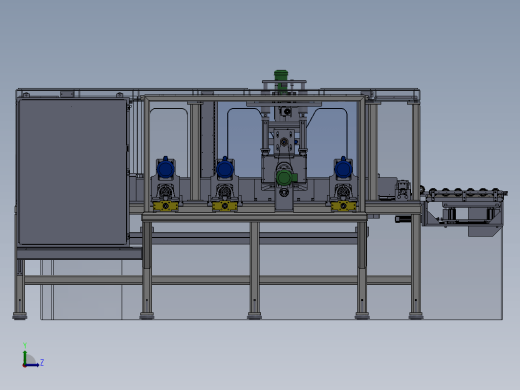
Task: Select the large gray cabinet panel on the left
Action: [73, 172]
